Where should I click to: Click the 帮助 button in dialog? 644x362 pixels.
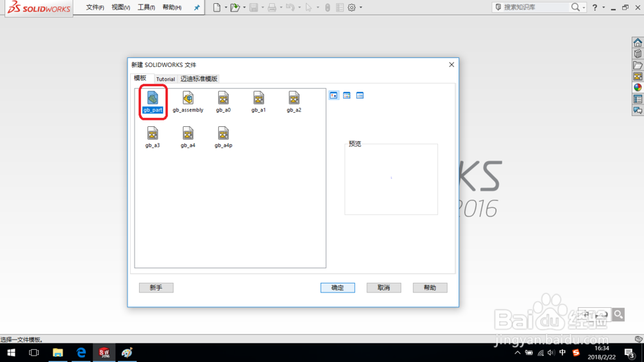tap(430, 288)
